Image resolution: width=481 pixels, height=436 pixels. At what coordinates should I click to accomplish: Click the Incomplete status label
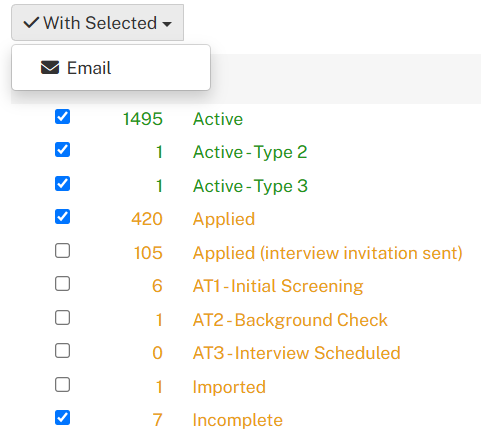[x=238, y=420]
